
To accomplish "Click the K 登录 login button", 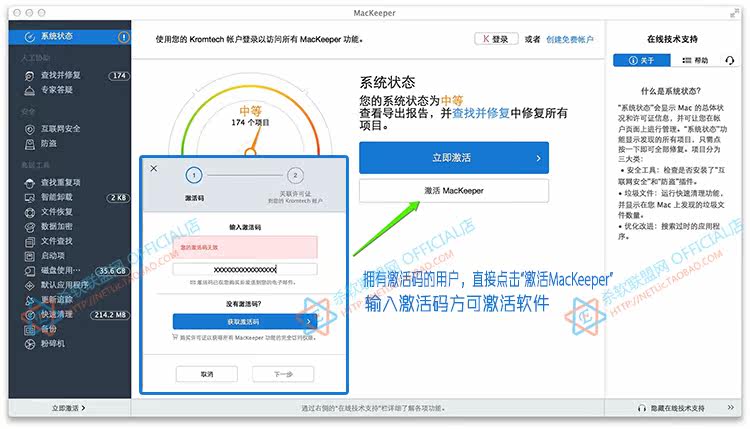I will coord(496,39).
